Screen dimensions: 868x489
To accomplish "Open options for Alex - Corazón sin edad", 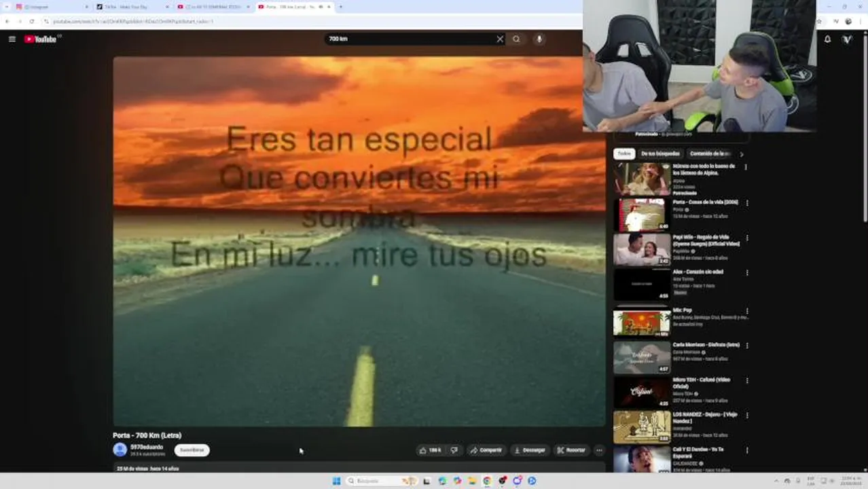I will [747, 273].
